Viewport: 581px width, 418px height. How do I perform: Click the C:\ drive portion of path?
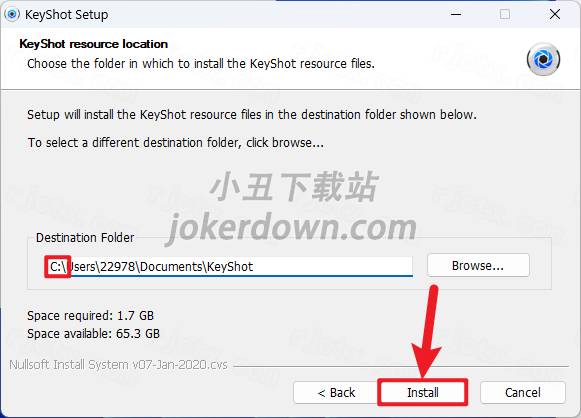[x=58, y=266]
